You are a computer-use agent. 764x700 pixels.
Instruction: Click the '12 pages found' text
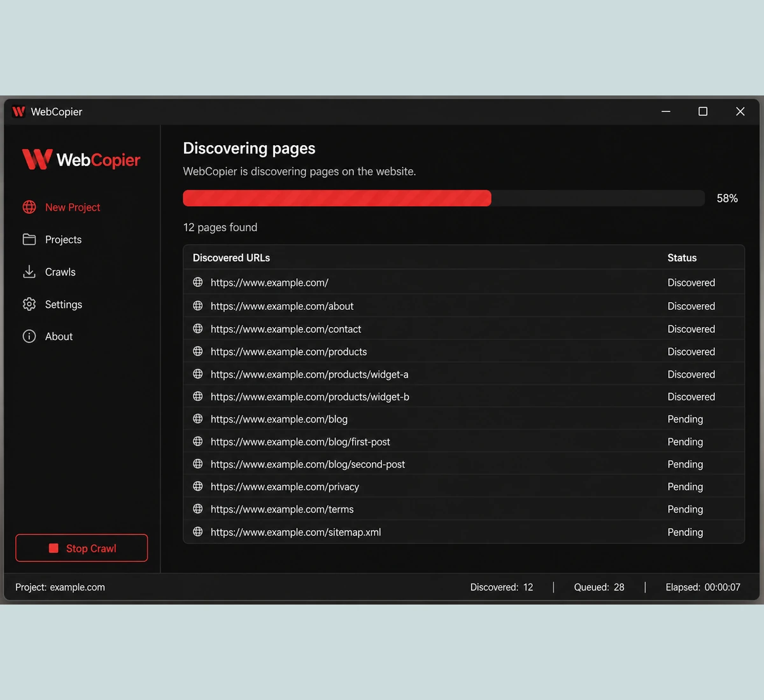[220, 227]
